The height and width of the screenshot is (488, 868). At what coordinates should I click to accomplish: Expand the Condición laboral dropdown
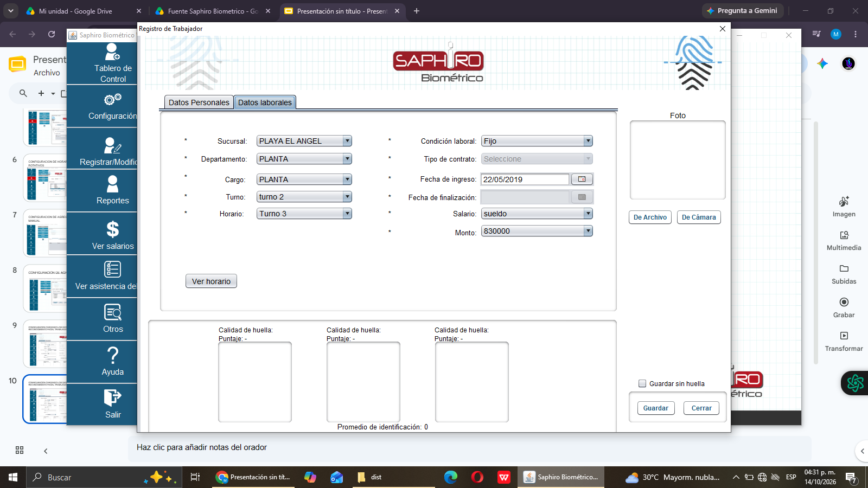pyautogui.click(x=588, y=141)
